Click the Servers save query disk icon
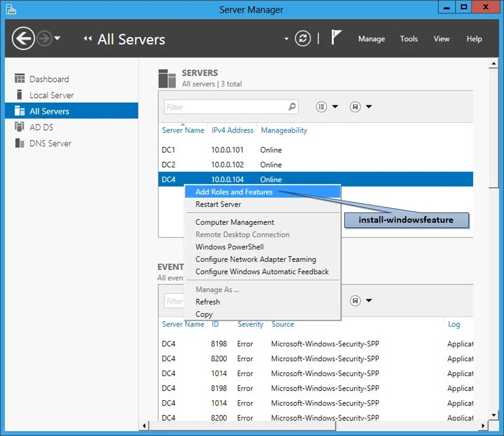This screenshot has width=504, height=436. coord(355,106)
